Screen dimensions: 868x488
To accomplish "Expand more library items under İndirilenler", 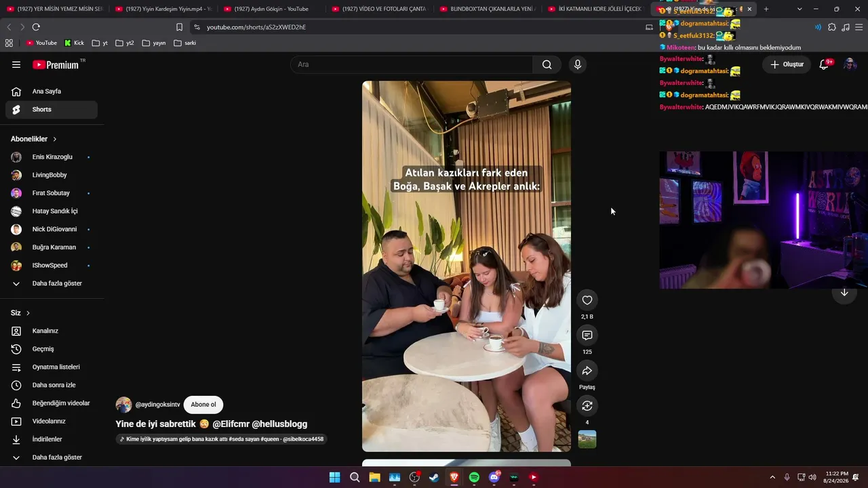I will (x=52, y=457).
